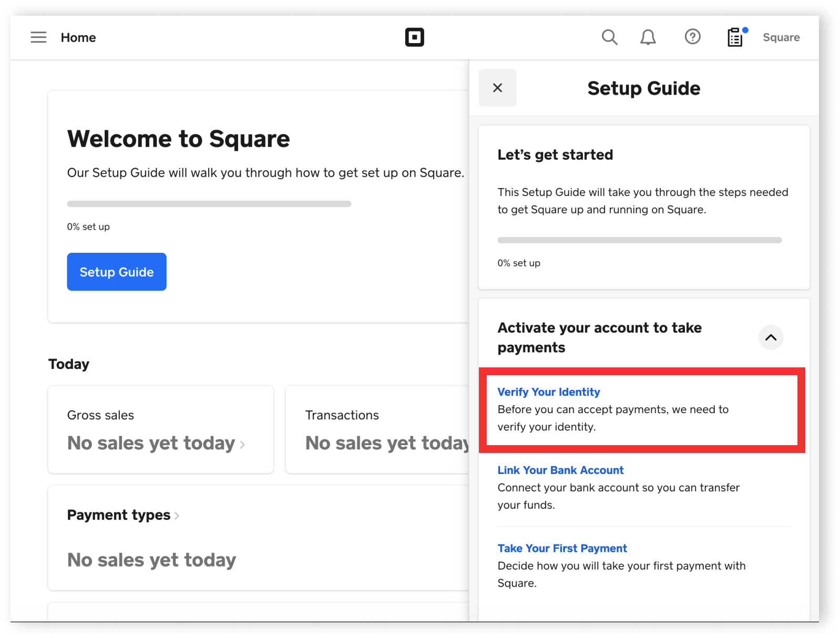Click the 'Let's get started' heading

pyautogui.click(x=555, y=155)
